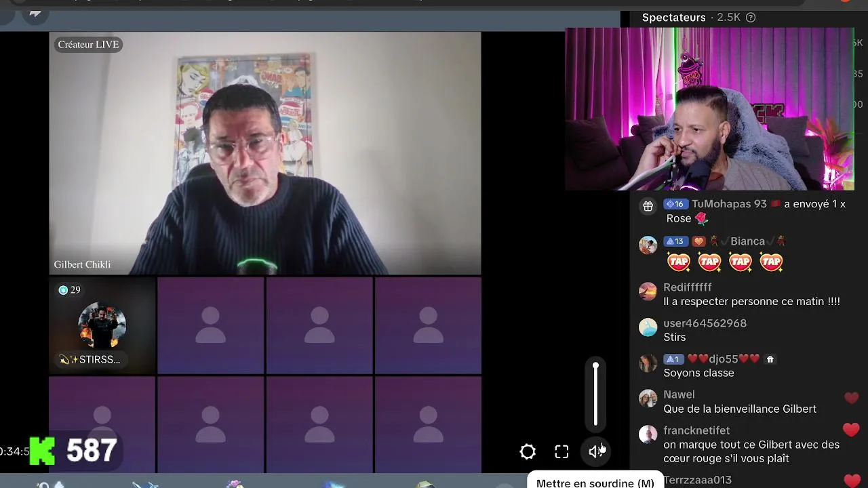Open the user464562968 profile name
This screenshot has width=868, height=488.
705,323
